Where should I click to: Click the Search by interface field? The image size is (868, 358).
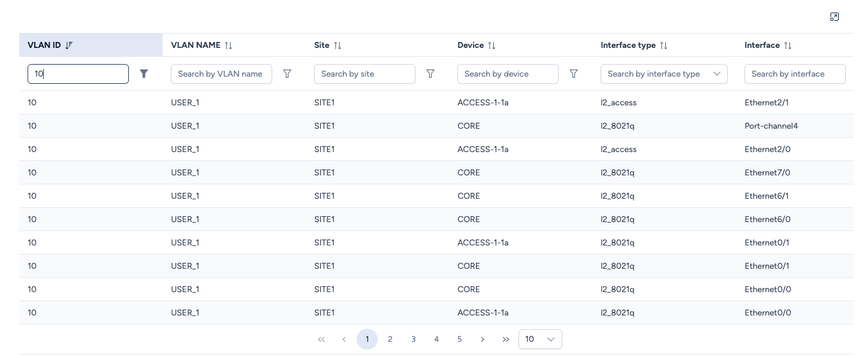794,74
